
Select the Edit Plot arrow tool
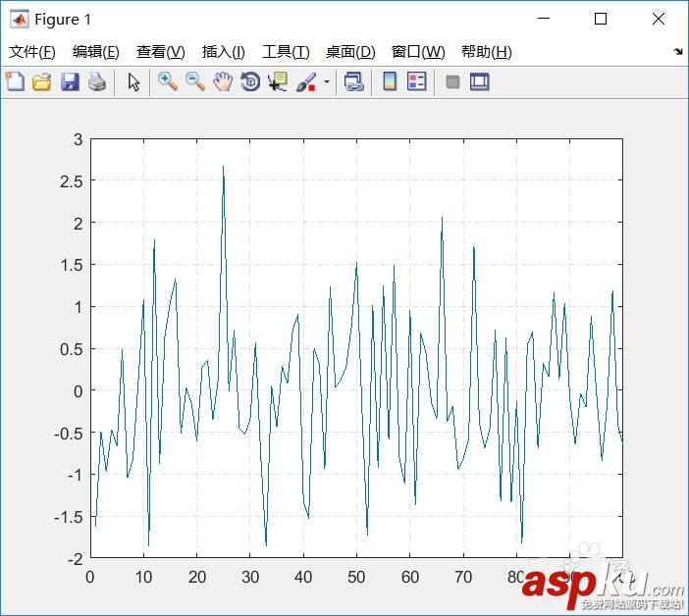click(133, 81)
